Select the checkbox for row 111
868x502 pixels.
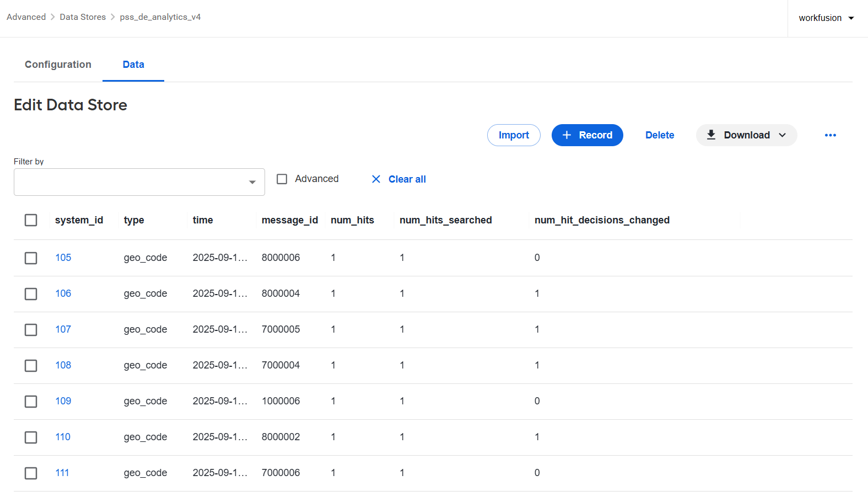click(x=31, y=473)
